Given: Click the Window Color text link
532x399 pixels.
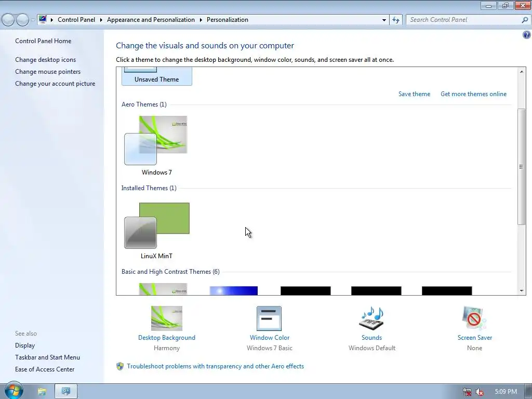Looking at the screenshot, I should (x=270, y=338).
